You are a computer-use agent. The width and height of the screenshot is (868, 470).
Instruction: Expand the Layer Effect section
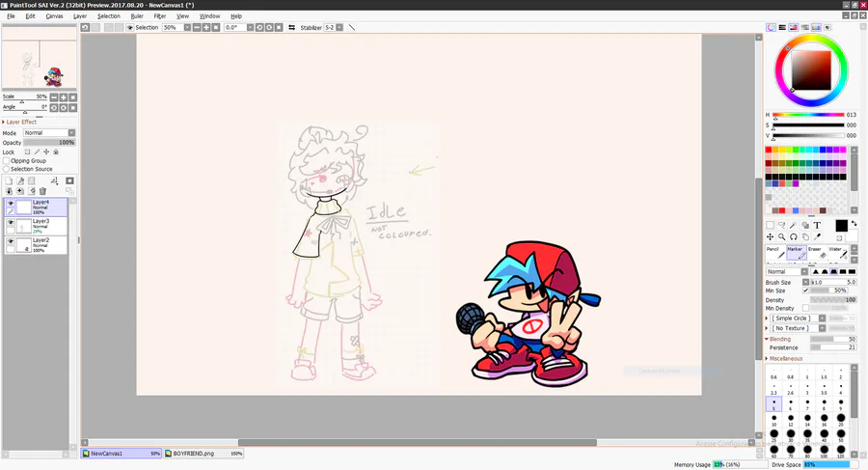[x=20, y=122]
